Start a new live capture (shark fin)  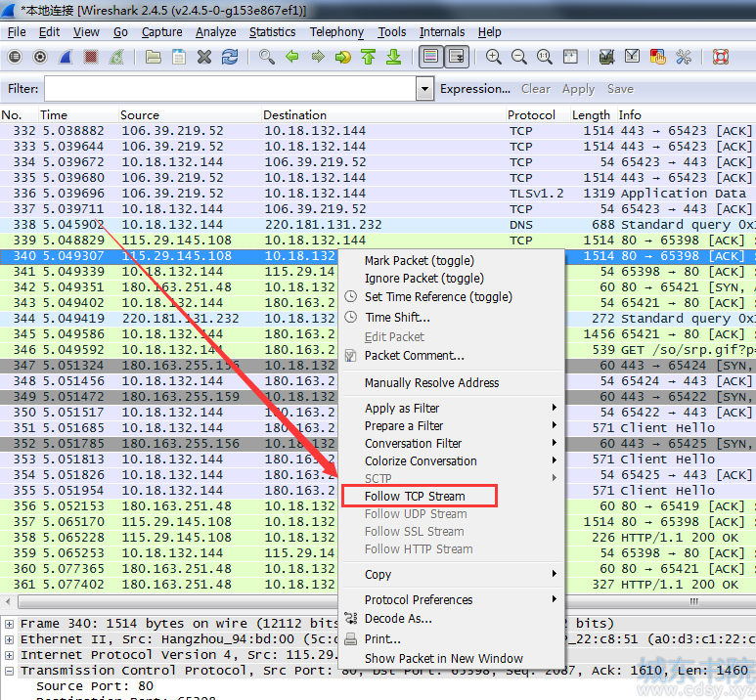click(66, 57)
